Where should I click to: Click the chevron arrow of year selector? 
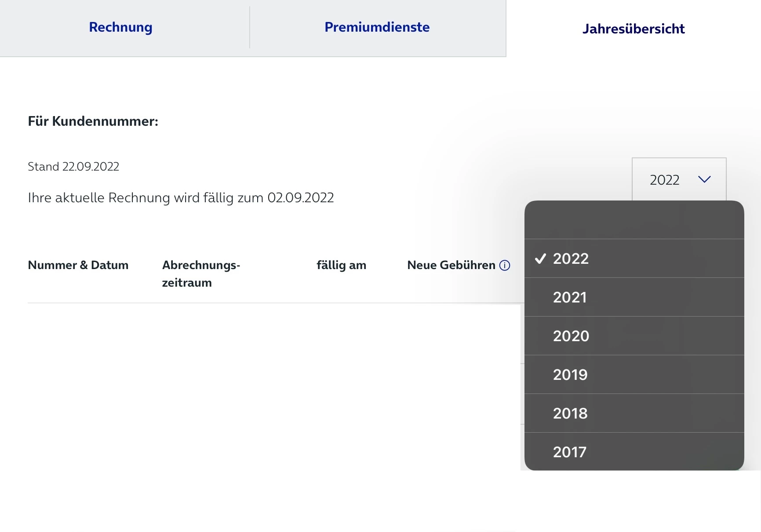pos(704,179)
